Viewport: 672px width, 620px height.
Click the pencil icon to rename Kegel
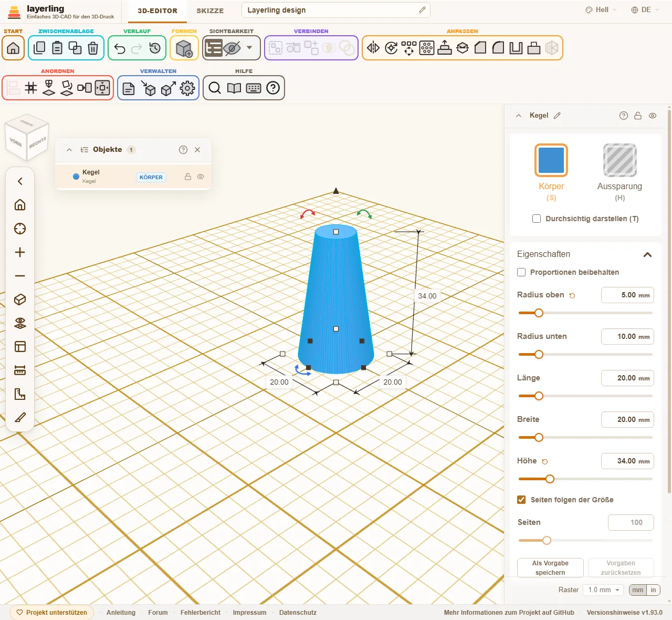[557, 116]
